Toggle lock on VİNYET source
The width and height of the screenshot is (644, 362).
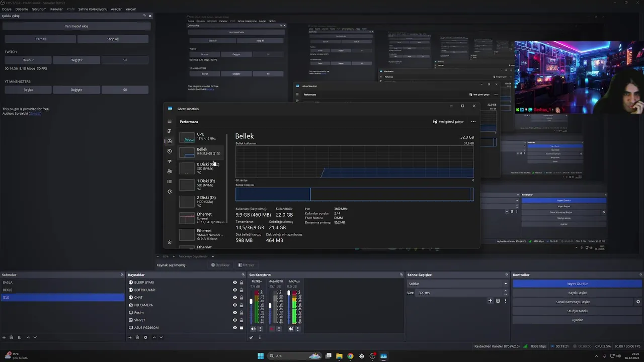coord(242,320)
